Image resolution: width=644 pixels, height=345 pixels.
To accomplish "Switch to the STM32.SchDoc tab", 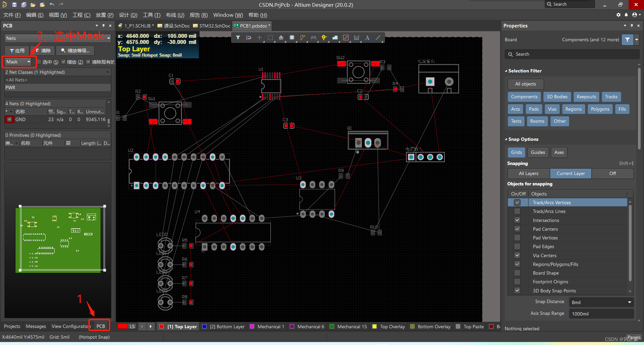I will [211, 26].
